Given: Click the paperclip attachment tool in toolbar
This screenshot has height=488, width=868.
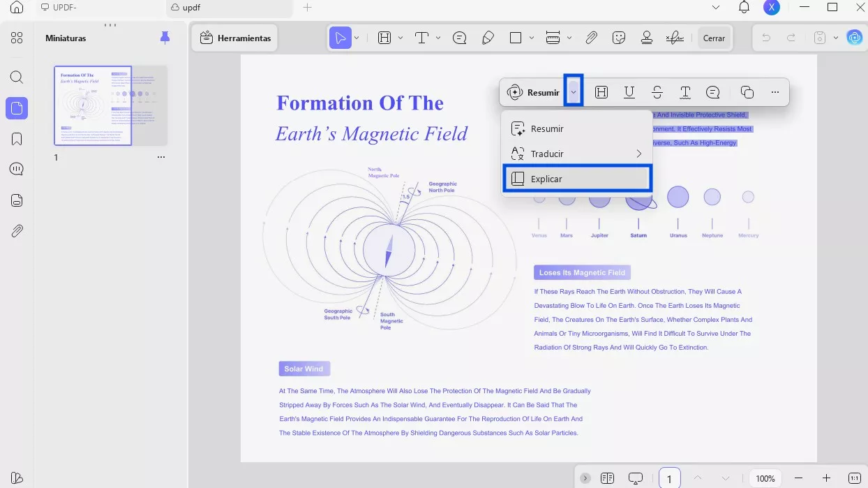Looking at the screenshot, I should (x=591, y=38).
